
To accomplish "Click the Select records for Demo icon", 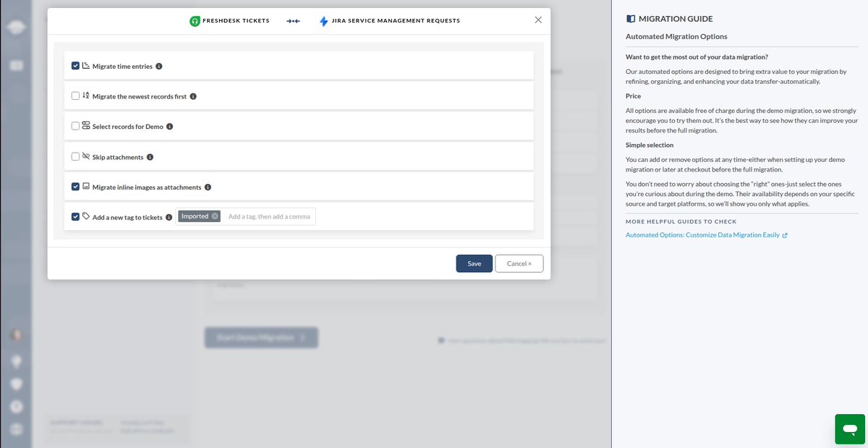I will point(85,126).
